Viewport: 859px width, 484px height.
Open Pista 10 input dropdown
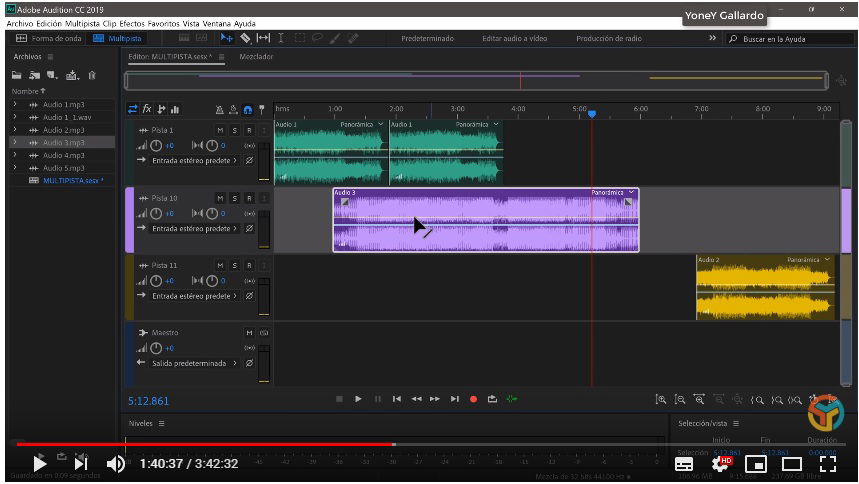coord(194,229)
